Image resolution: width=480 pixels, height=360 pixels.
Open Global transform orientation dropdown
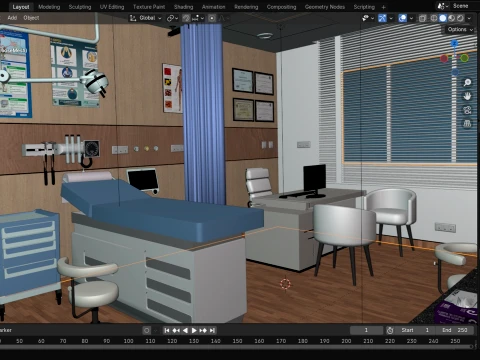pyautogui.click(x=146, y=18)
